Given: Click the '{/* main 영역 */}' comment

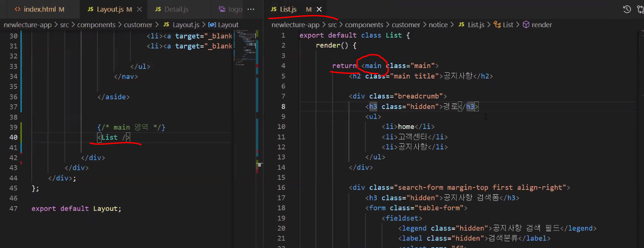Looking at the screenshot, I should tap(131, 127).
